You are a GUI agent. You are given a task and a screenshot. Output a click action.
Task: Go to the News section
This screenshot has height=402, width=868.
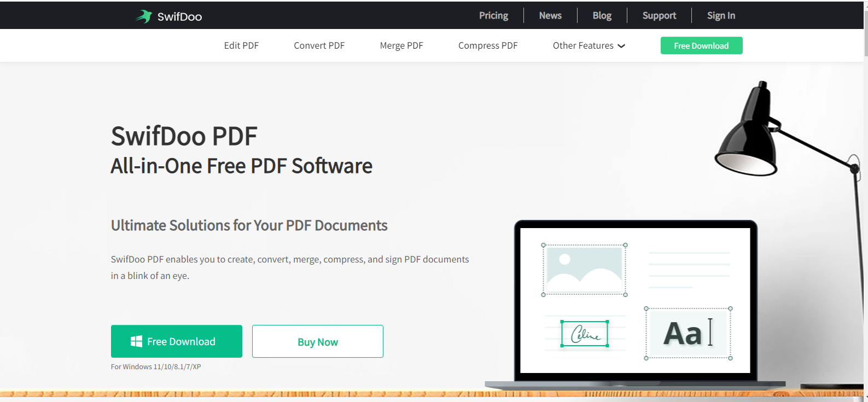tap(550, 15)
